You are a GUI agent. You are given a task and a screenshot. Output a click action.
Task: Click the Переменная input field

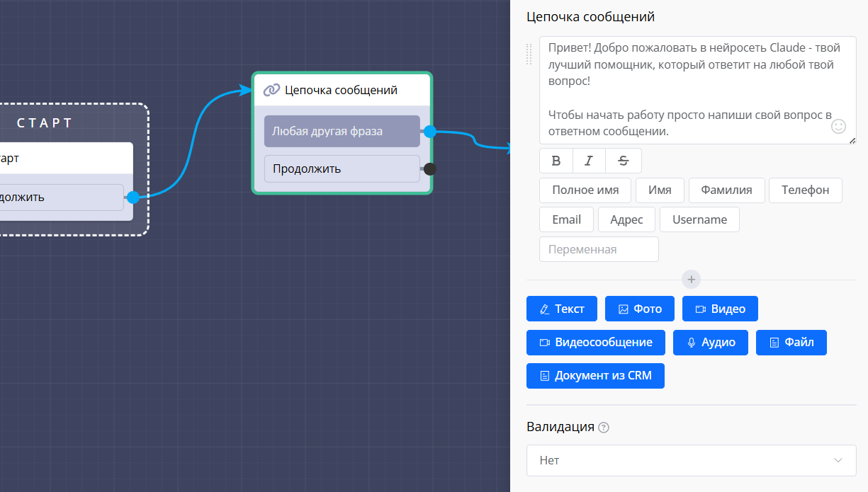tap(599, 249)
